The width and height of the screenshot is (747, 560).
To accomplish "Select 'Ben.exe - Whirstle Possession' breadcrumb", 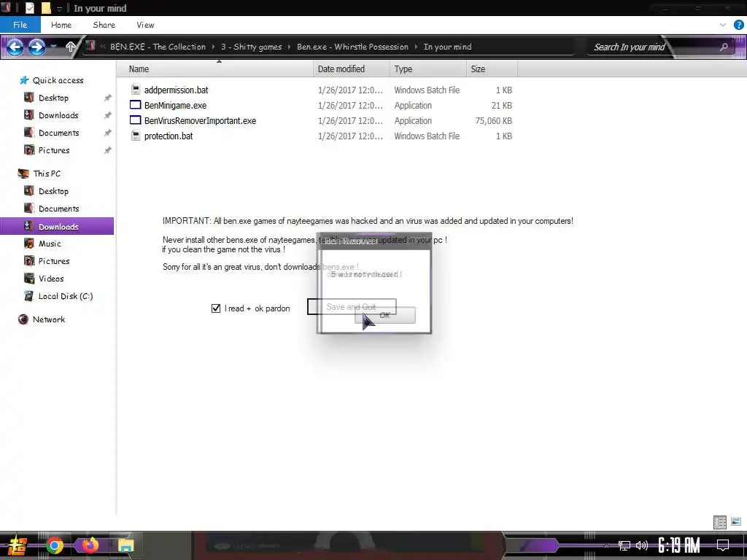I will pyautogui.click(x=352, y=47).
